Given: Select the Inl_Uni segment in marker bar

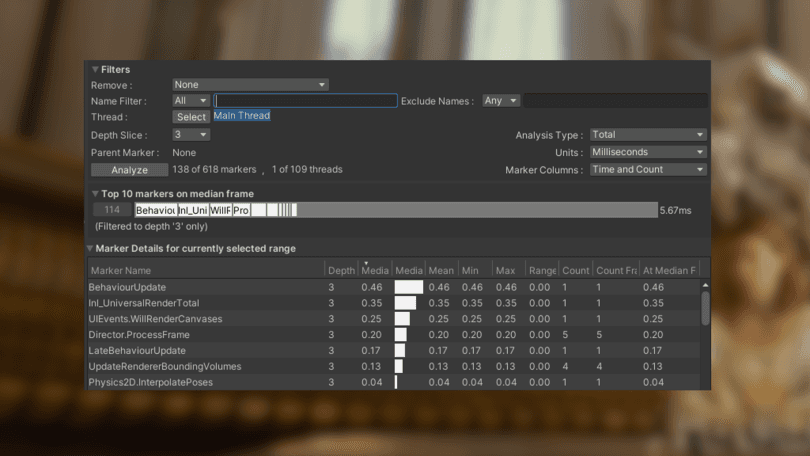Looking at the screenshot, I should point(193,210).
